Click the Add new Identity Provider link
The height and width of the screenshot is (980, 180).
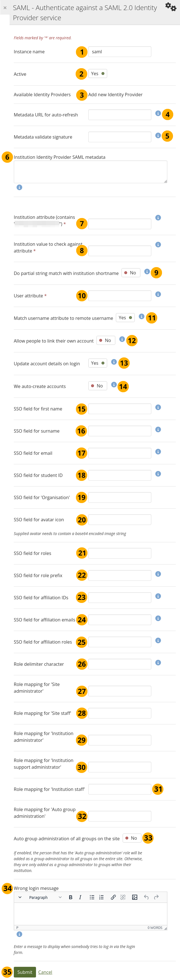point(115,94)
